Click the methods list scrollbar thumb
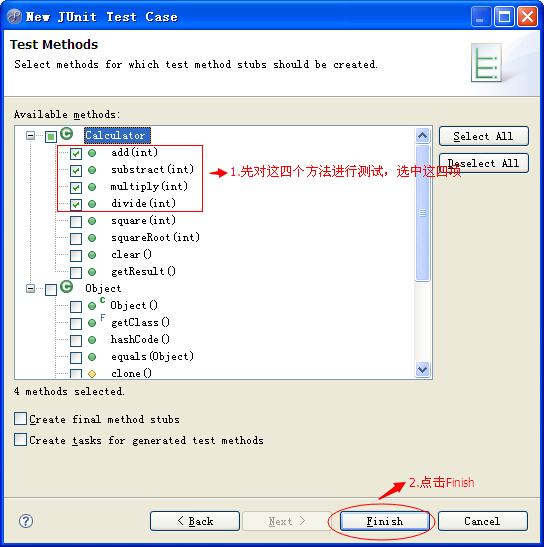The image size is (544, 547). pyautogui.click(x=423, y=213)
